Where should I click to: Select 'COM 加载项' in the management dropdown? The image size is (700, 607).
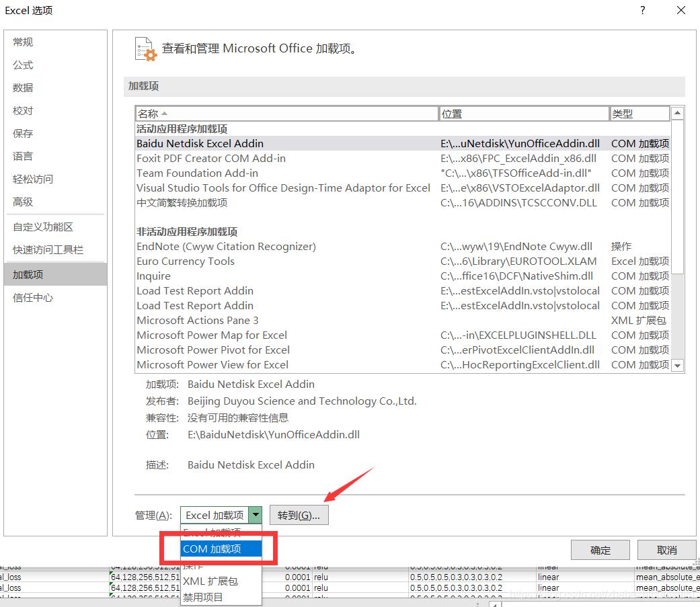coord(212,549)
